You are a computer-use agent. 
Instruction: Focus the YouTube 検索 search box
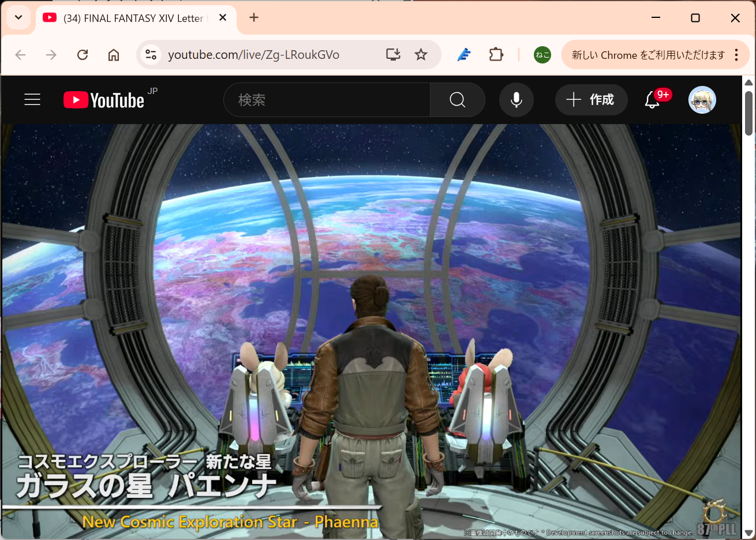coord(327,100)
